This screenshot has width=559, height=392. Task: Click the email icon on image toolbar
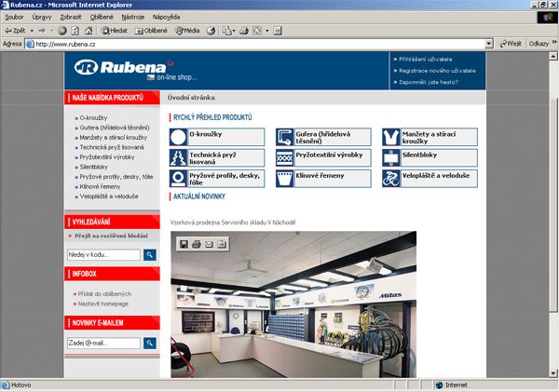(210, 244)
